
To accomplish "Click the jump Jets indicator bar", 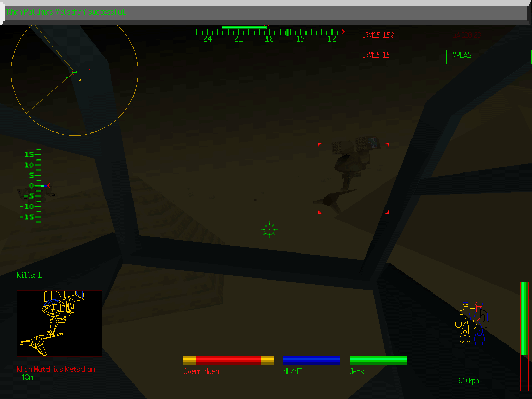I will point(379,359).
